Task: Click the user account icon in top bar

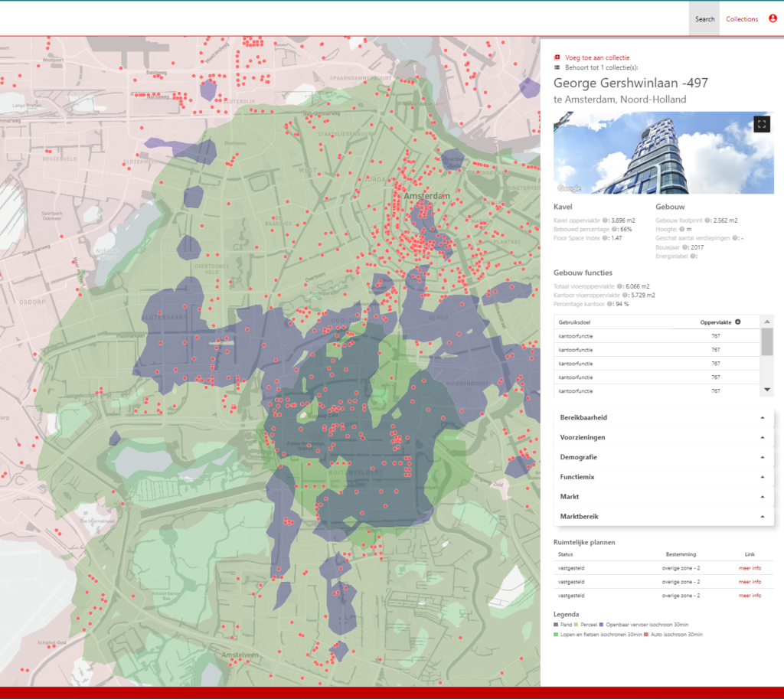Action: [x=773, y=19]
